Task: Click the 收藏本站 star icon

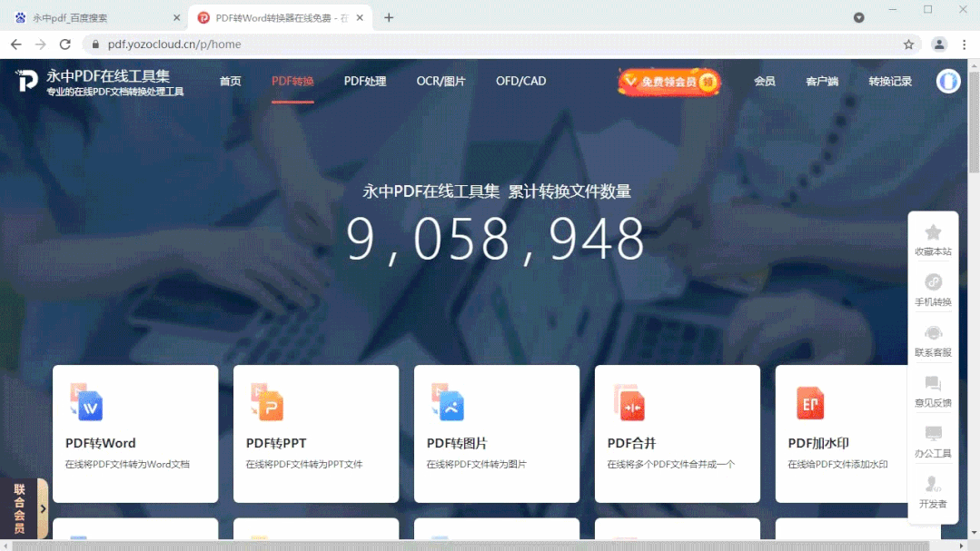Action: 933,233
